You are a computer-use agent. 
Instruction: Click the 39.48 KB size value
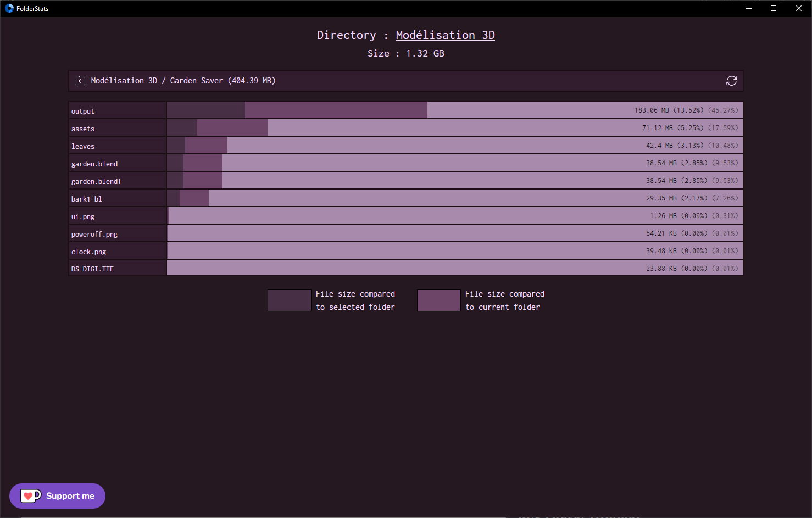[661, 251]
